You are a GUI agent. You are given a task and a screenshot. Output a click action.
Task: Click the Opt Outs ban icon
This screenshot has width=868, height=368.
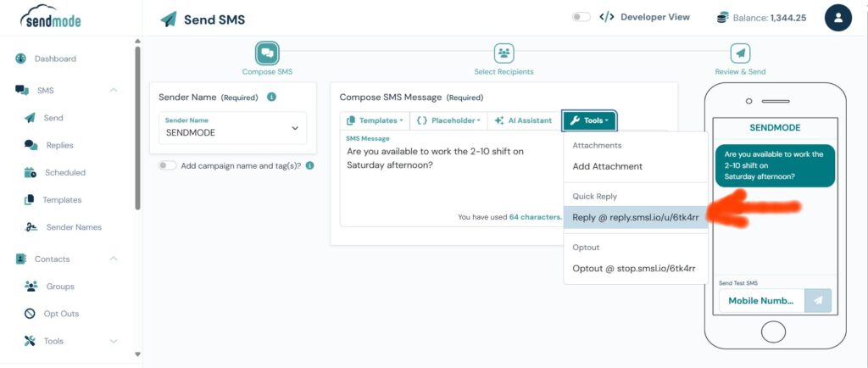[x=30, y=314]
